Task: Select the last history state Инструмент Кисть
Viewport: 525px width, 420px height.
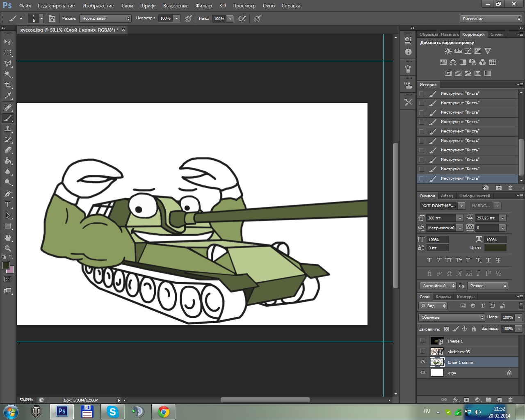Action: click(460, 178)
